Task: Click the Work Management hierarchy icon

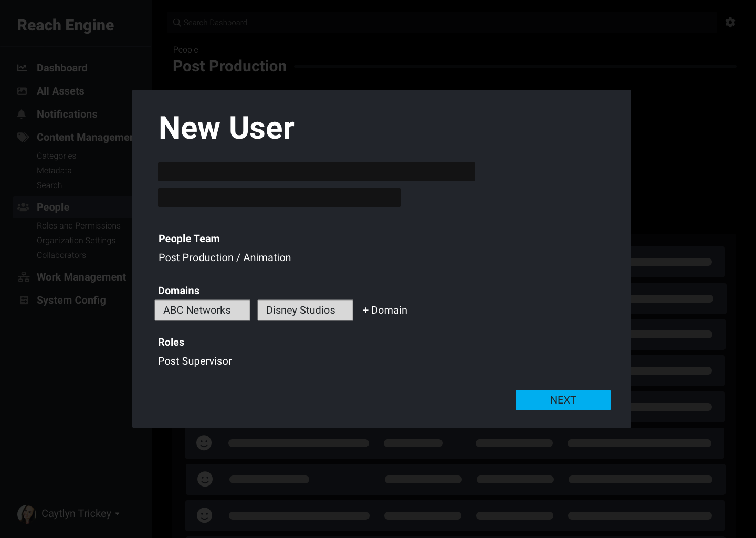Action: [x=24, y=277]
